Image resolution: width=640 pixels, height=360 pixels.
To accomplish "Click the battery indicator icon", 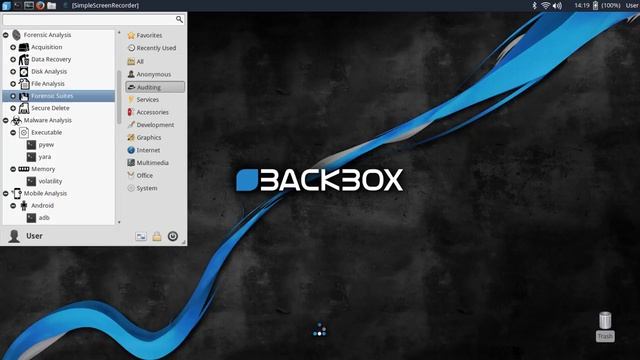I will (x=595, y=5).
